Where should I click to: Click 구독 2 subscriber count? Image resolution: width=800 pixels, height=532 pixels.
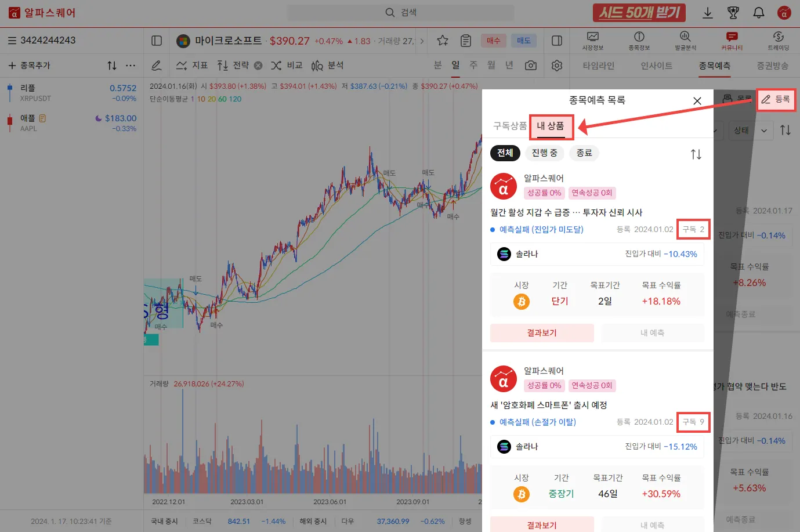693,230
